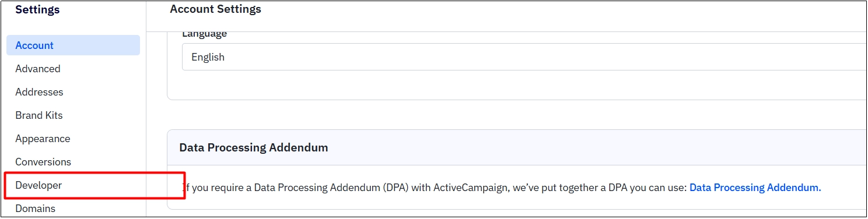Click the English value inside the Language box
The width and height of the screenshot is (868, 219).
point(208,57)
